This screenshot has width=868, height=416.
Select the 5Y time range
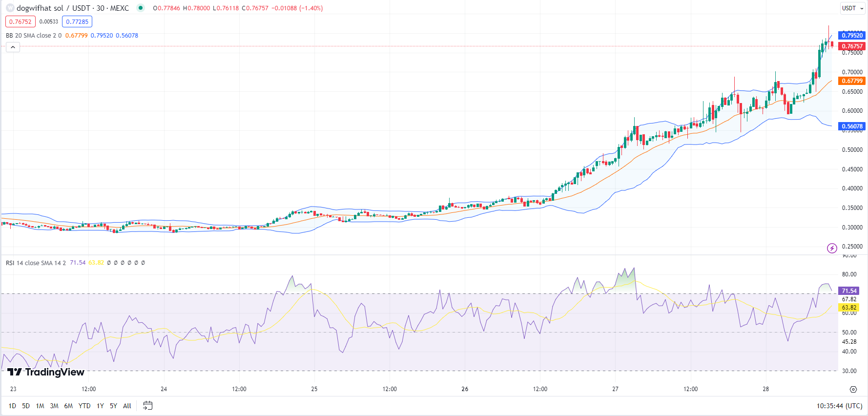113,406
